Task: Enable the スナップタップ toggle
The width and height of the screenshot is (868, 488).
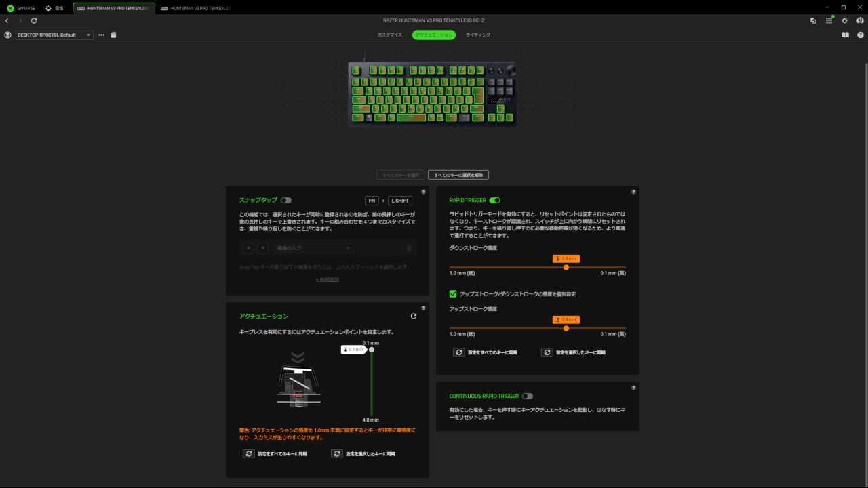Action: (x=285, y=201)
